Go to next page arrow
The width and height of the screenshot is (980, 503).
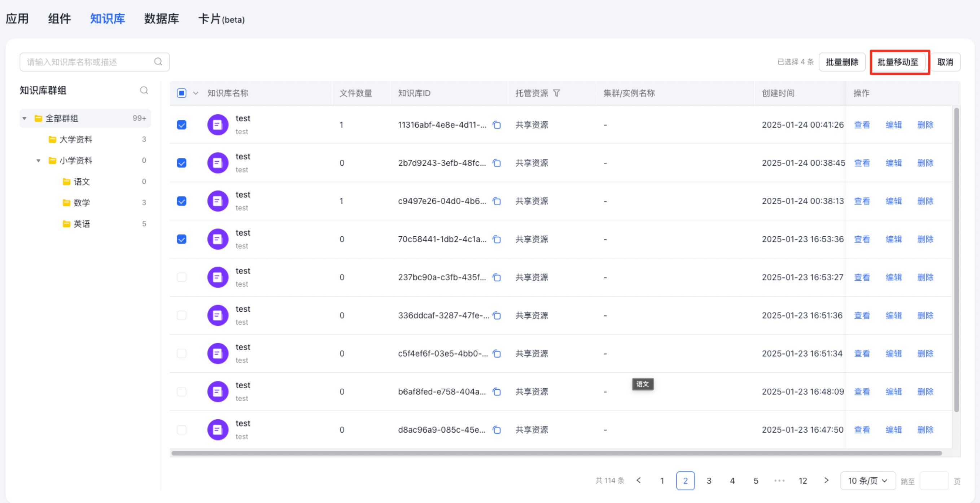pyautogui.click(x=826, y=481)
